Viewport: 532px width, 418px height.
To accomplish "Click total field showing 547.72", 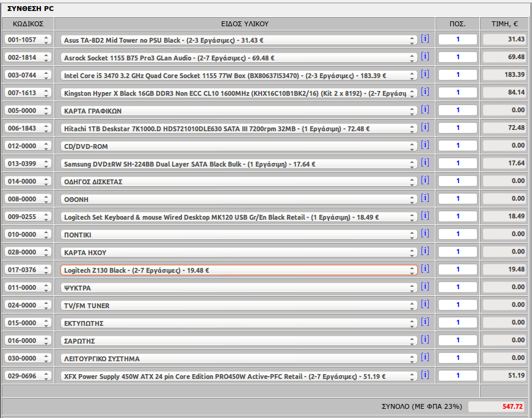I will [x=497, y=406].
